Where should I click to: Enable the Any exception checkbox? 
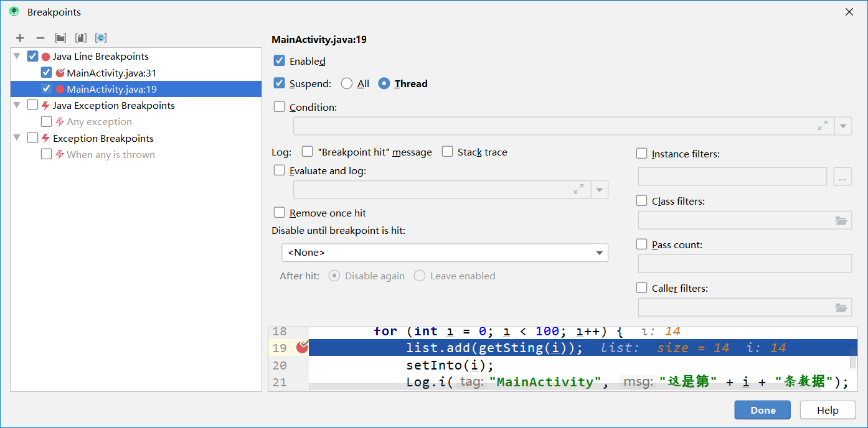47,121
